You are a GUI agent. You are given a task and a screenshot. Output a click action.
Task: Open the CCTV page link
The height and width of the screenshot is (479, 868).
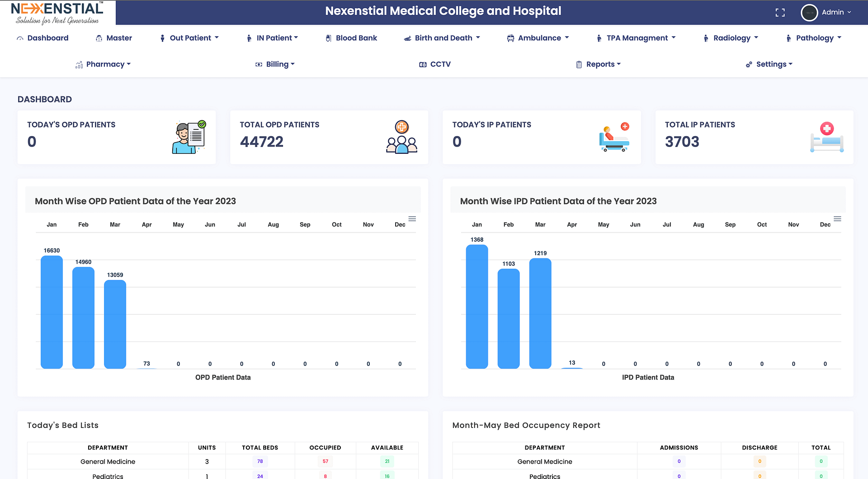pos(435,64)
